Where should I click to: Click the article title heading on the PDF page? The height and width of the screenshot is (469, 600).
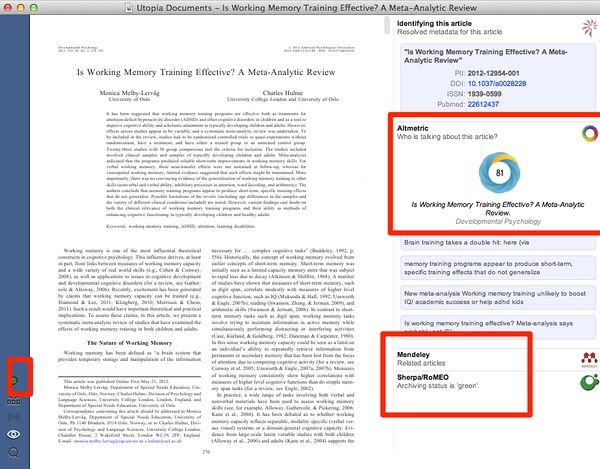[195, 74]
